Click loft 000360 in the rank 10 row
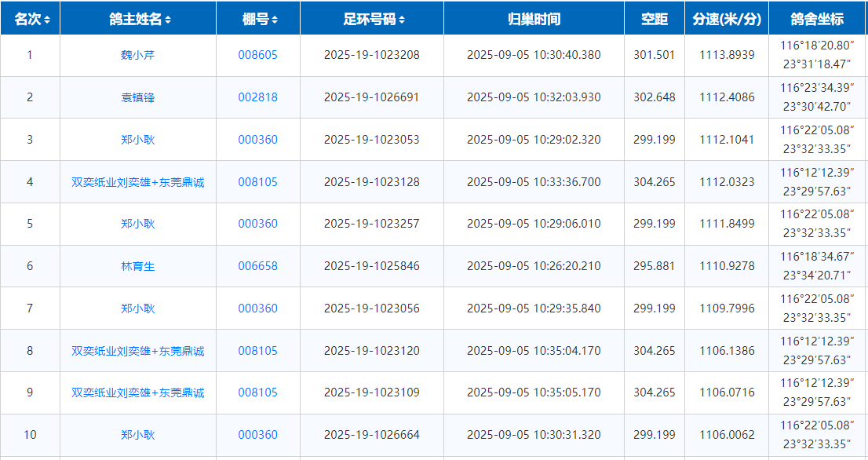The image size is (868, 460). (x=257, y=435)
